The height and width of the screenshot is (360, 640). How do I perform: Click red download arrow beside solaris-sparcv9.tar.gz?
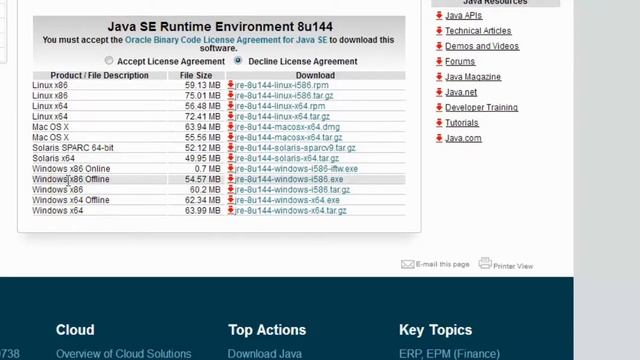pyautogui.click(x=231, y=147)
